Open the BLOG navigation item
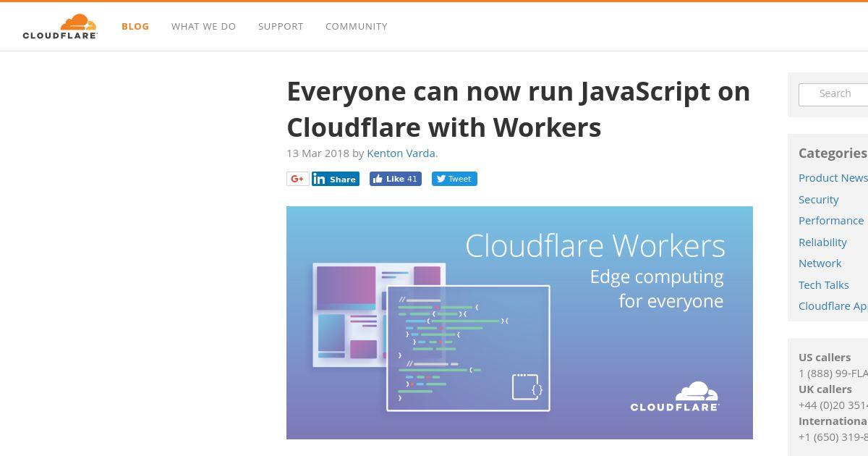868x456 pixels. (135, 26)
